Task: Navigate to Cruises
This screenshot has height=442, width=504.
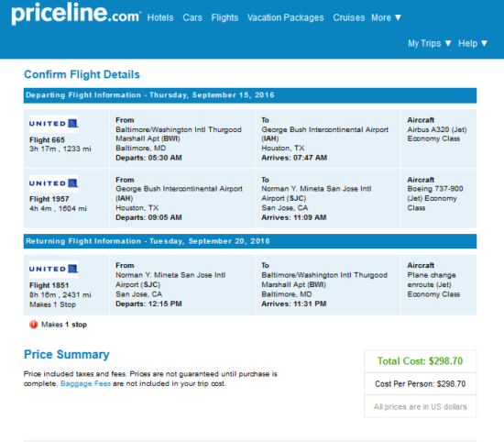Action: tap(349, 17)
